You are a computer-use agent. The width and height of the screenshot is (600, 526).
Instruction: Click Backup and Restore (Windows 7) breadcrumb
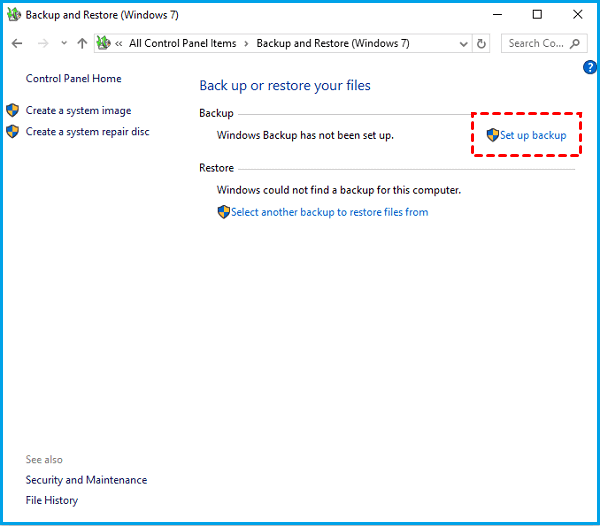coord(333,43)
